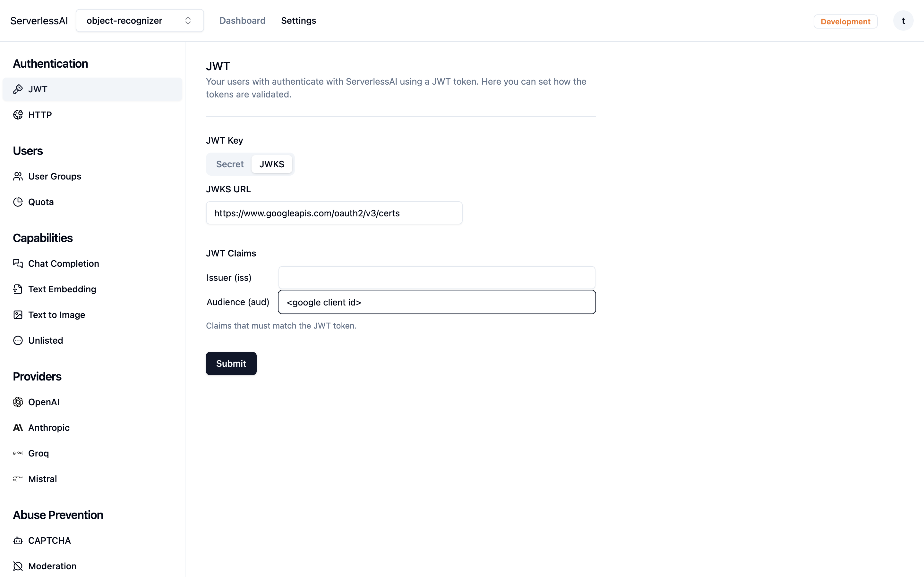Open Quota using the pie chart icon

[x=18, y=202]
